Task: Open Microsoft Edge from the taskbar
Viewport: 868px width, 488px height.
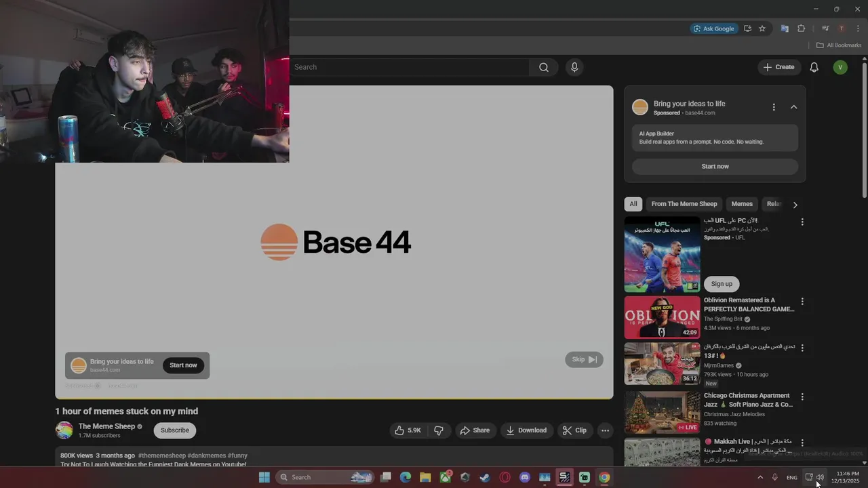Action: pyautogui.click(x=406, y=477)
